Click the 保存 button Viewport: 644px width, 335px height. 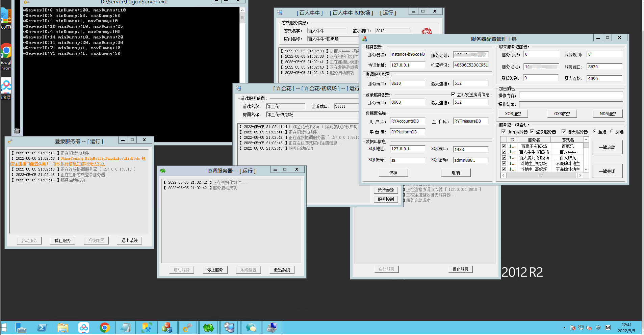coord(393,173)
